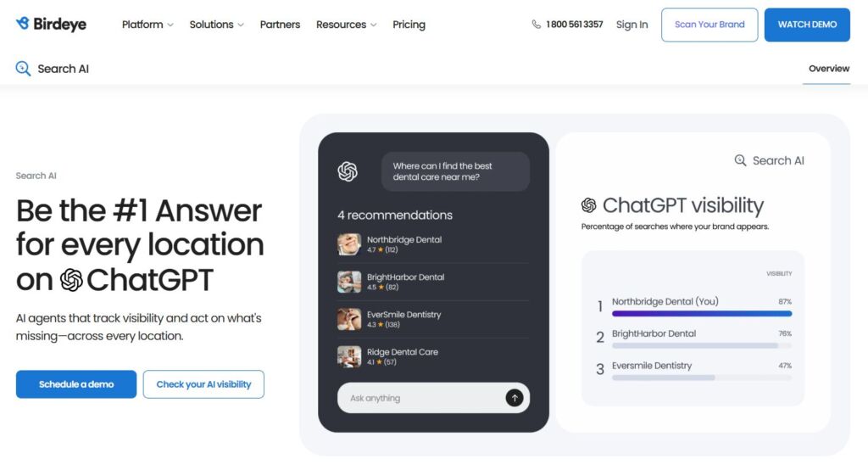This screenshot has width=868, height=470.
Task: Click the Scan Your Brand button
Action: (709, 25)
